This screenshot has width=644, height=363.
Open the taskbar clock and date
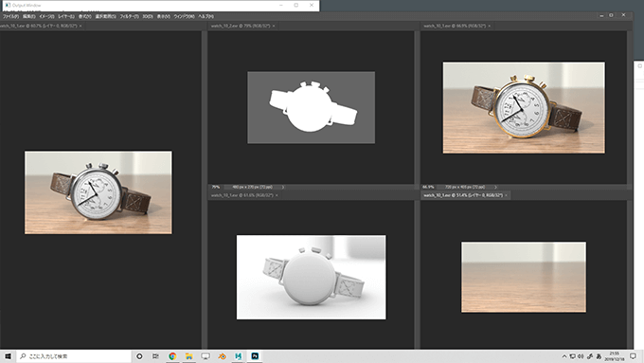tap(615, 356)
